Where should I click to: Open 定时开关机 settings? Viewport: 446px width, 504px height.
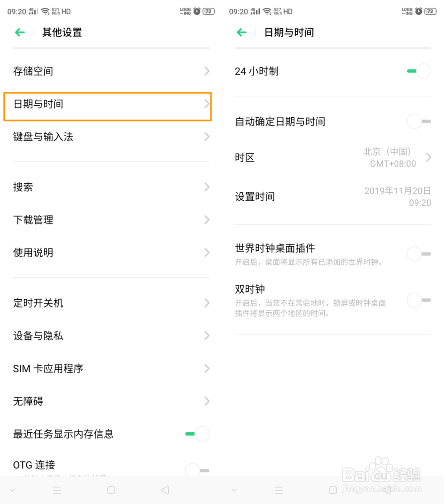[x=107, y=303]
